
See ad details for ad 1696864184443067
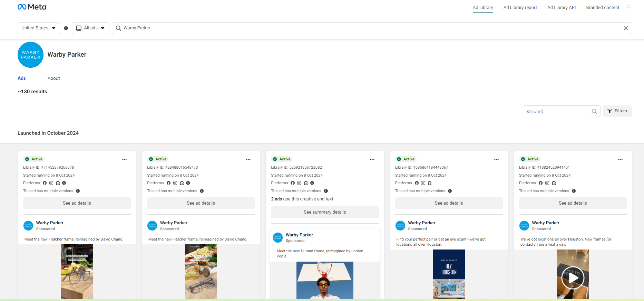[449, 203]
